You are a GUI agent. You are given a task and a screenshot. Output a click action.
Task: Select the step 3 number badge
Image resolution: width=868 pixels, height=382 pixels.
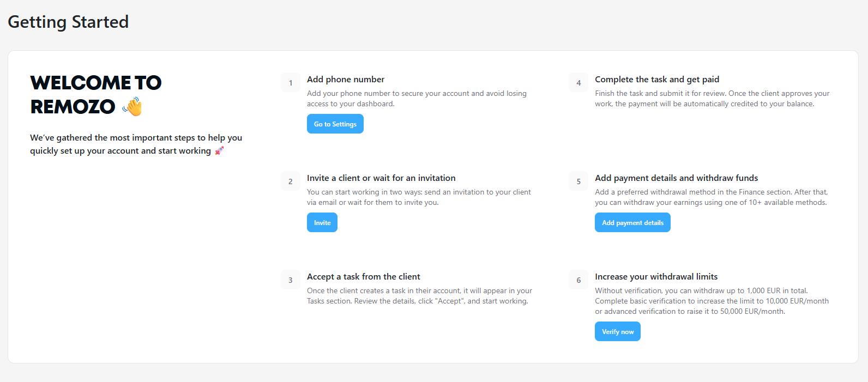click(x=291, y=280)
